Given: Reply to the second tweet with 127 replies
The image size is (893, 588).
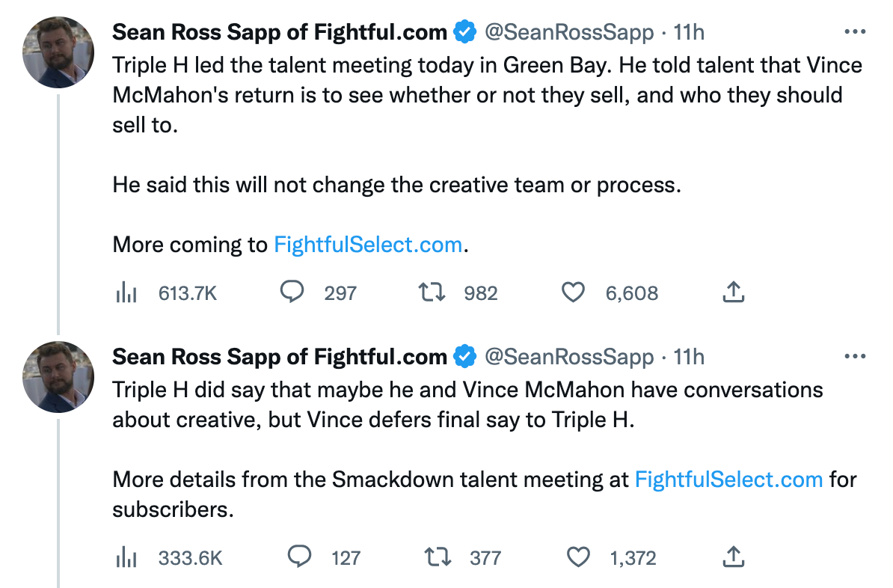Looking at the screenshot, I should click(x=300, y=557).
